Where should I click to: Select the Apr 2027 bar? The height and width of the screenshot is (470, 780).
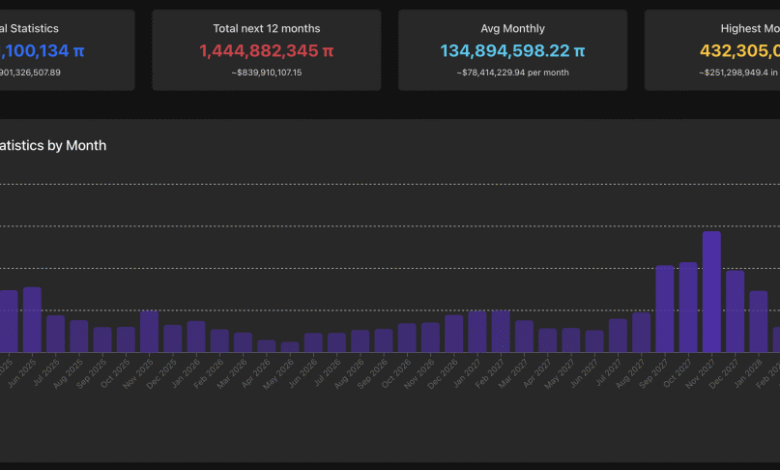click(547, 340)
